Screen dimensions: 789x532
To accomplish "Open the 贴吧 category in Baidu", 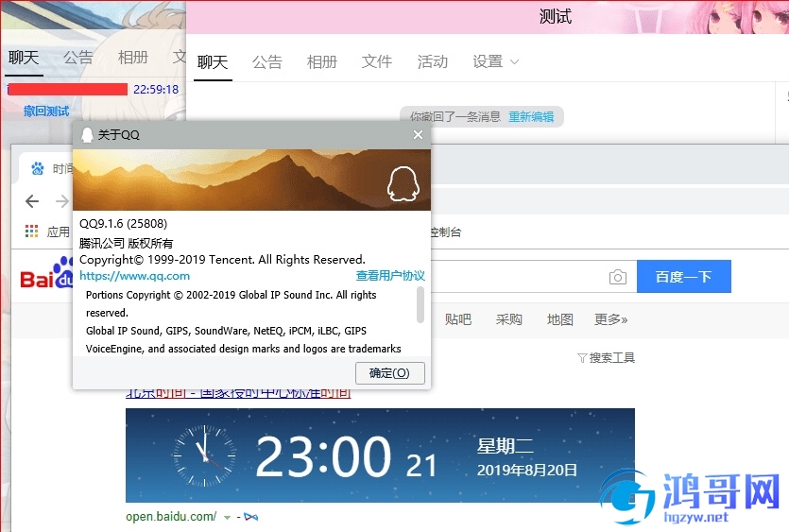I will click(458, 319).
